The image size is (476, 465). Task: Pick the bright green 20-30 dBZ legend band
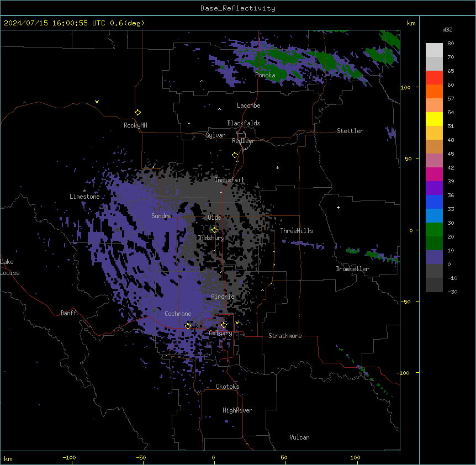coord(434,230)
